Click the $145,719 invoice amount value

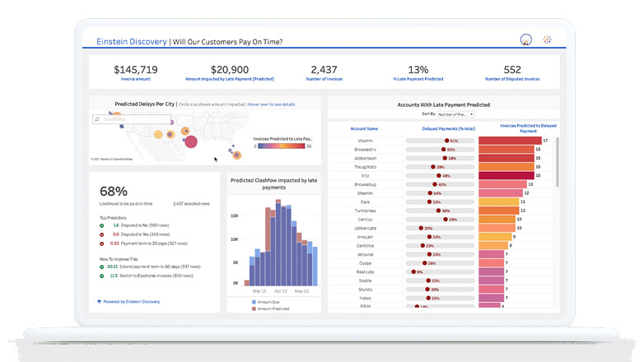click(136, 69)
